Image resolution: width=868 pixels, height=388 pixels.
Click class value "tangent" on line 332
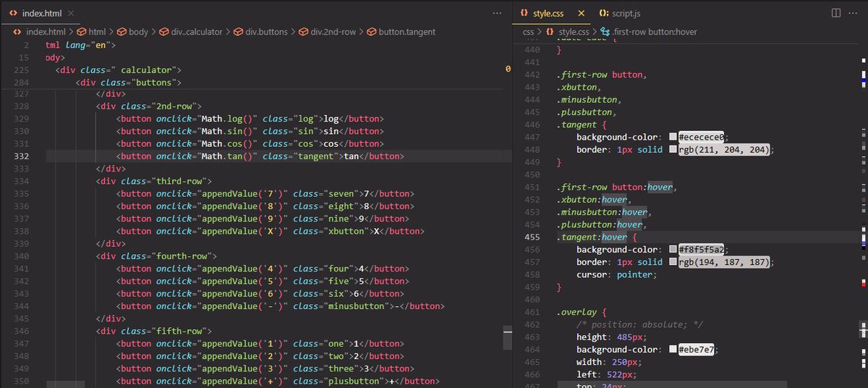coord(319,156)
